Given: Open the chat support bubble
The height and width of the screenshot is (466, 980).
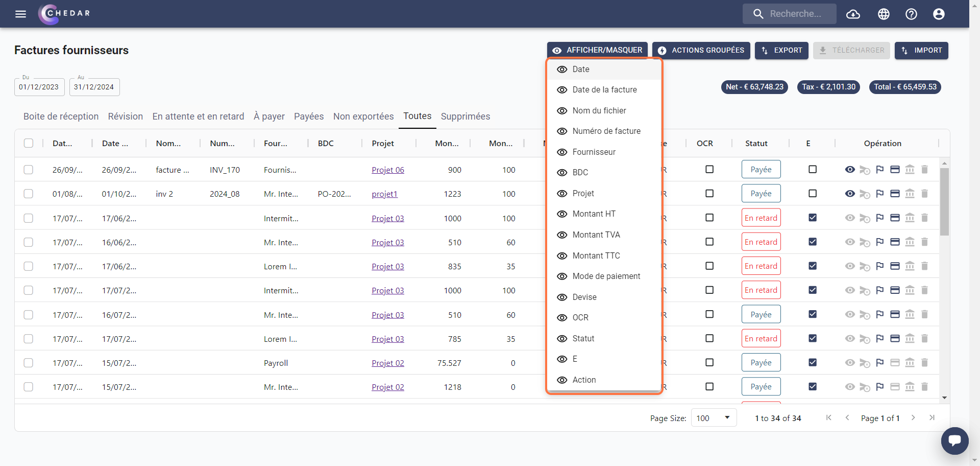Looking at the screenshot, I should 954,440.
